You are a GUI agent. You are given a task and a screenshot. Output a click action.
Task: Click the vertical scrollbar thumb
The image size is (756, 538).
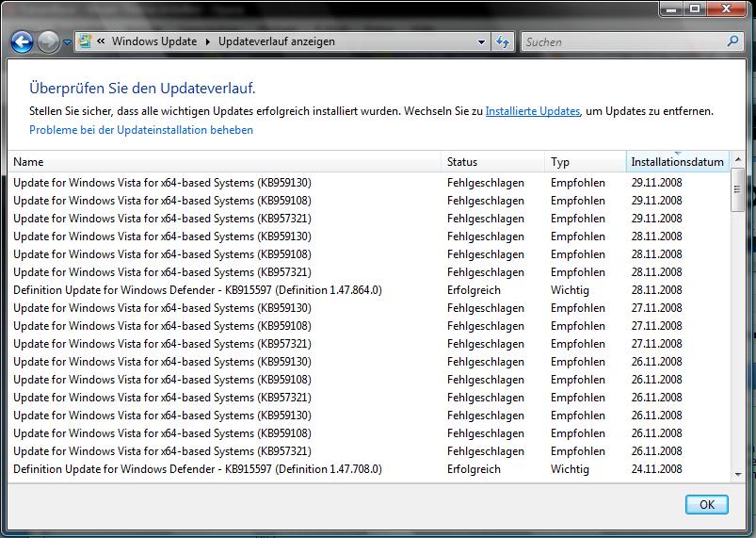[x=738, y=189]
